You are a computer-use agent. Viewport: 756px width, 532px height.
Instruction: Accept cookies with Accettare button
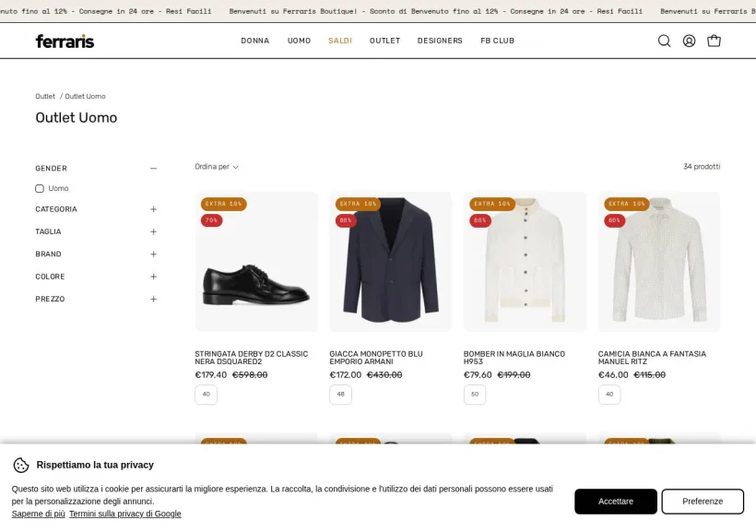tap(616, 502)
